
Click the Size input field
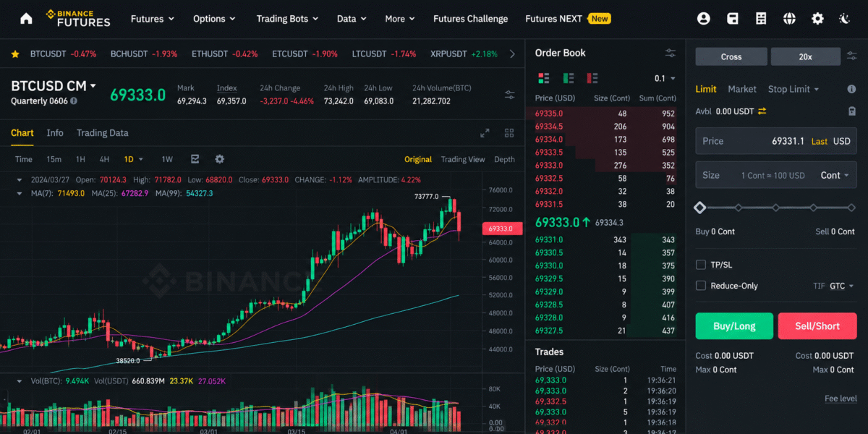[776, 175]
